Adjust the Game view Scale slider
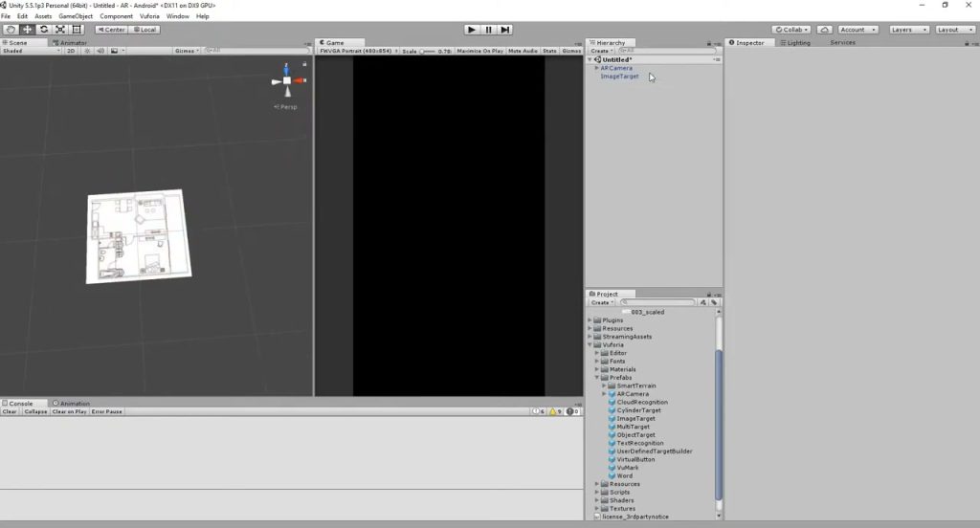Image resolution: width=980 pixels, height=528 pixels. pyautogui.click(x=428, y=51)
